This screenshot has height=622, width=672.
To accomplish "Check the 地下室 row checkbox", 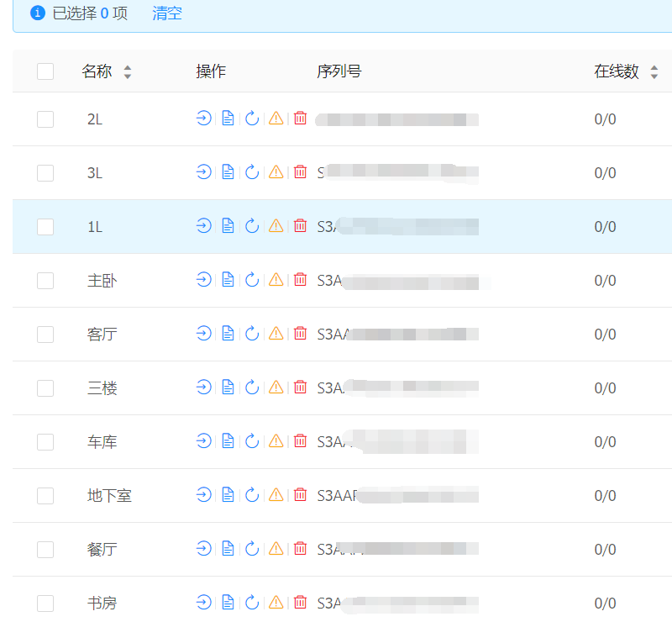I will (x=45, y=496).
